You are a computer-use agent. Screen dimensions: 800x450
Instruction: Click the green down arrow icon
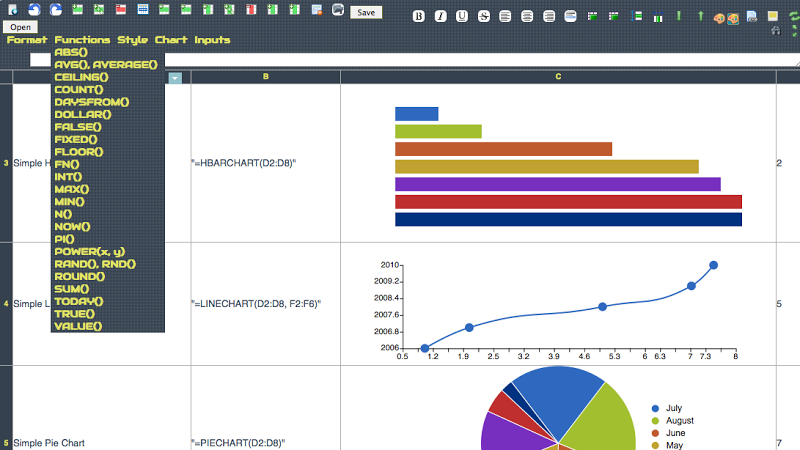click(679, 16)
